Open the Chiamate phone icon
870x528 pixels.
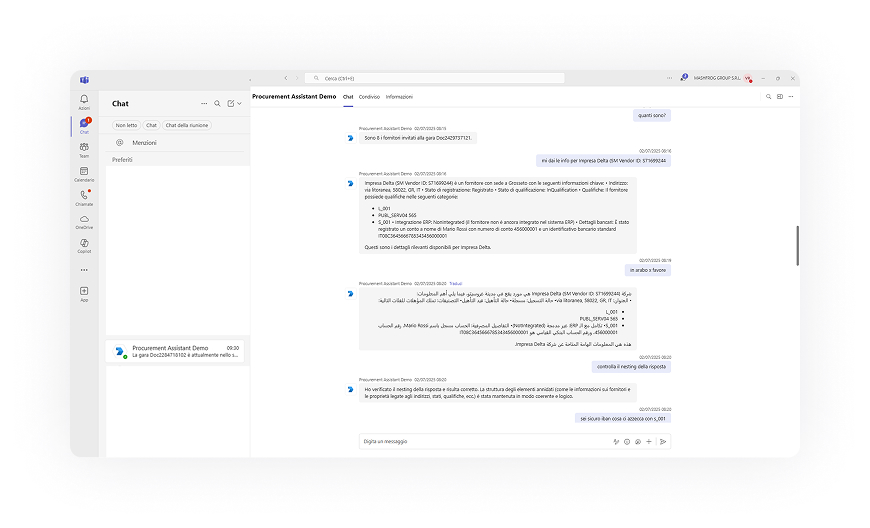coord(84,197)
